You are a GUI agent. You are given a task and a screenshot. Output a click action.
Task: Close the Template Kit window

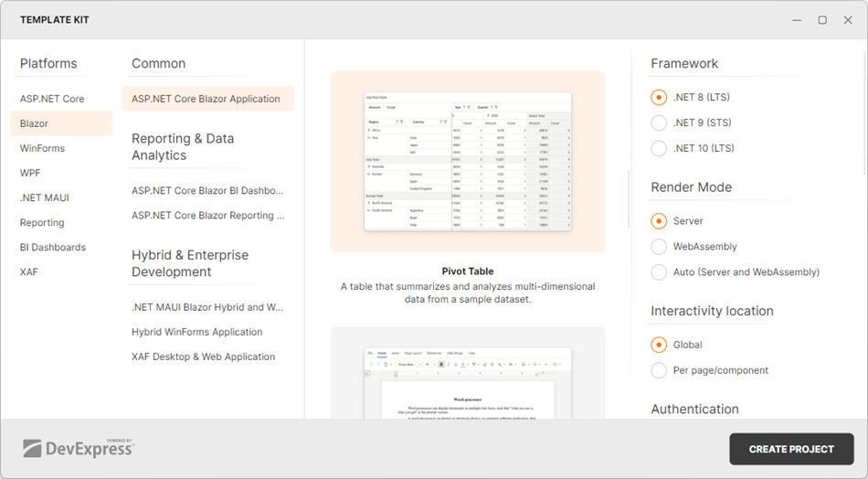click(x=848, y=20)
